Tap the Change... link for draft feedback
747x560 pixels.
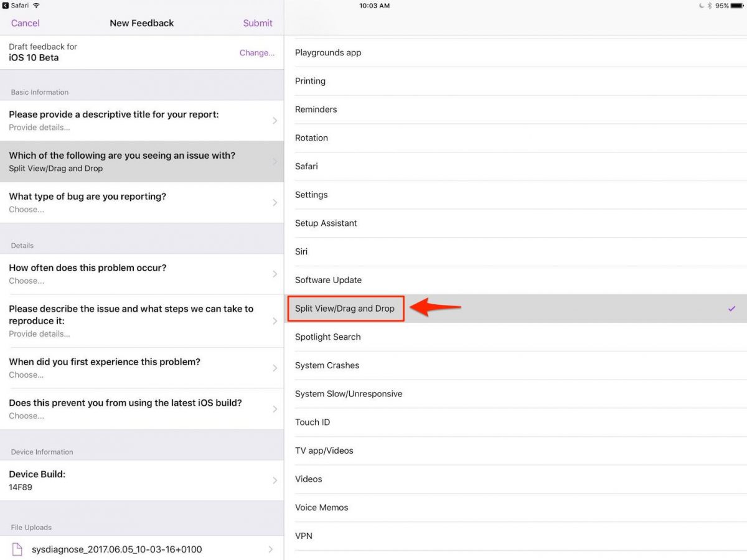[x=256, y=53]
